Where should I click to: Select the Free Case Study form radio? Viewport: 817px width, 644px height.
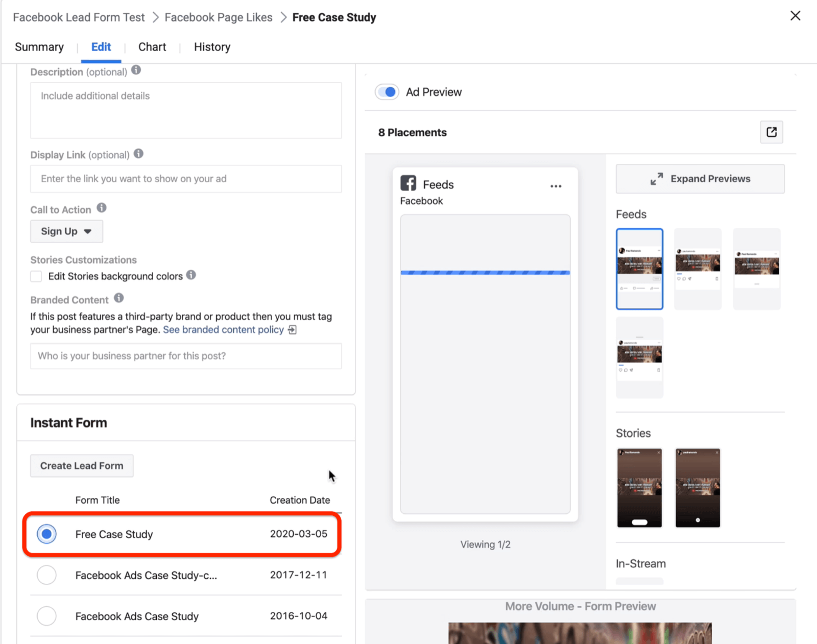[x=46, y=534]
